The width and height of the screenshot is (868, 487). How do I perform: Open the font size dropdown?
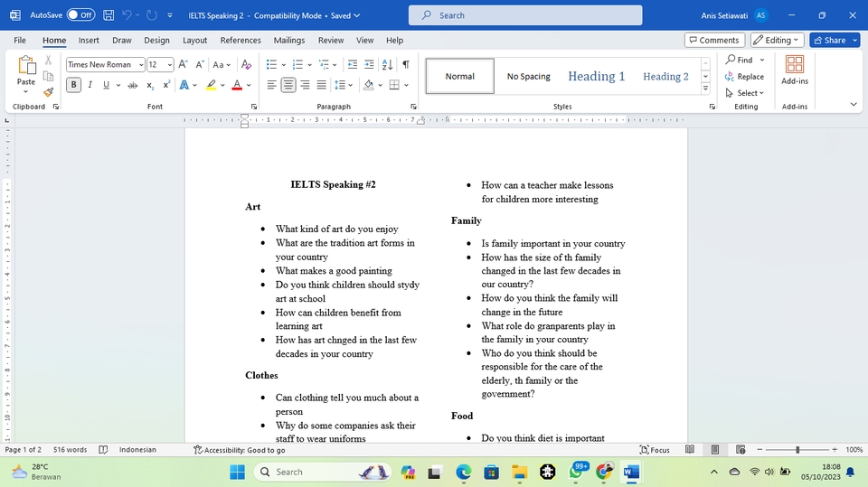169,65
